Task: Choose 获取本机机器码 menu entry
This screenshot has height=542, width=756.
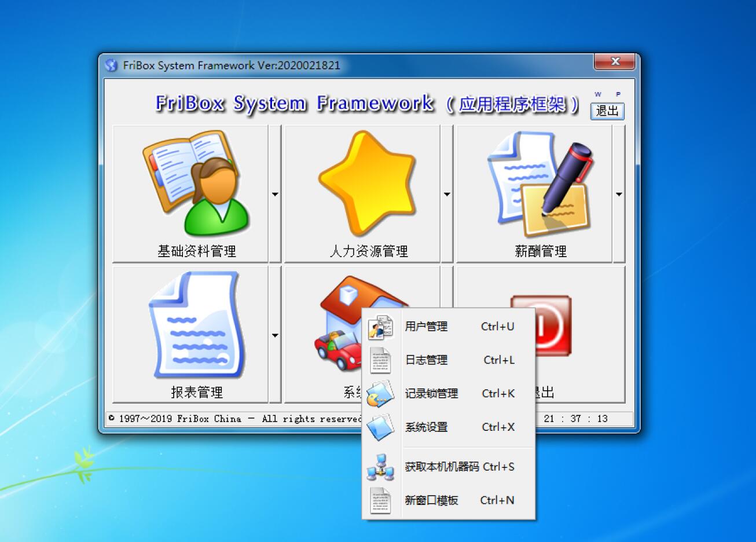Action: click(x=449, y=467)
